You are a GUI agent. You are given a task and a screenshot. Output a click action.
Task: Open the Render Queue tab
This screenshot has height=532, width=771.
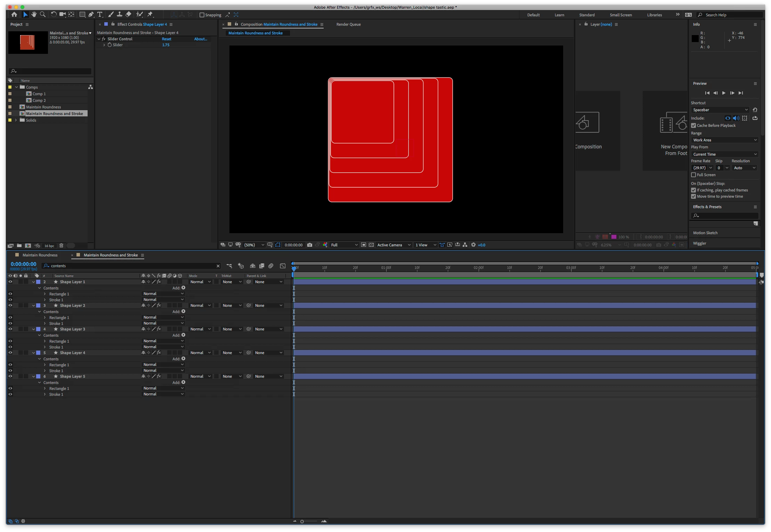tap(348, 24)
